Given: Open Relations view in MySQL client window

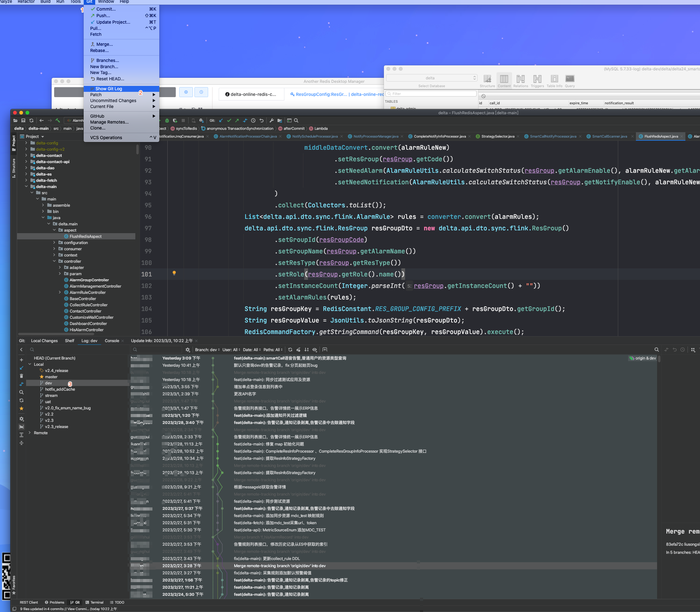Looking at the screenshot, I should click(x=520, y=81).
